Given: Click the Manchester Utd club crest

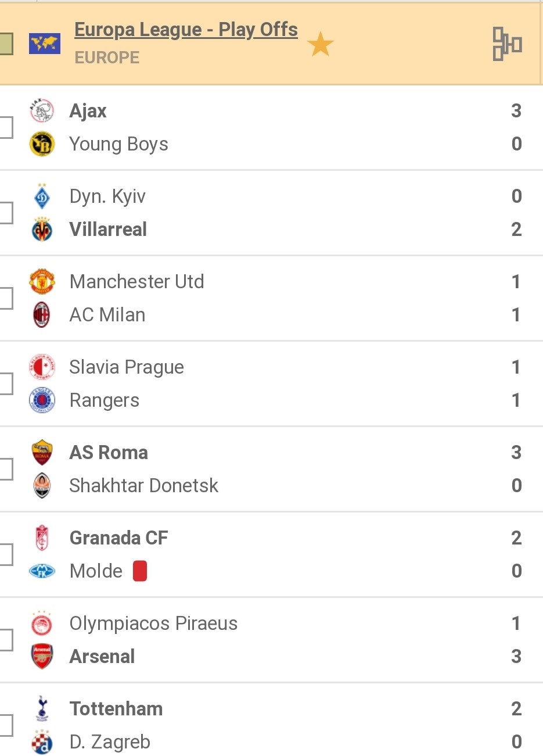Looking at the screenshot, I should point(42,281).
